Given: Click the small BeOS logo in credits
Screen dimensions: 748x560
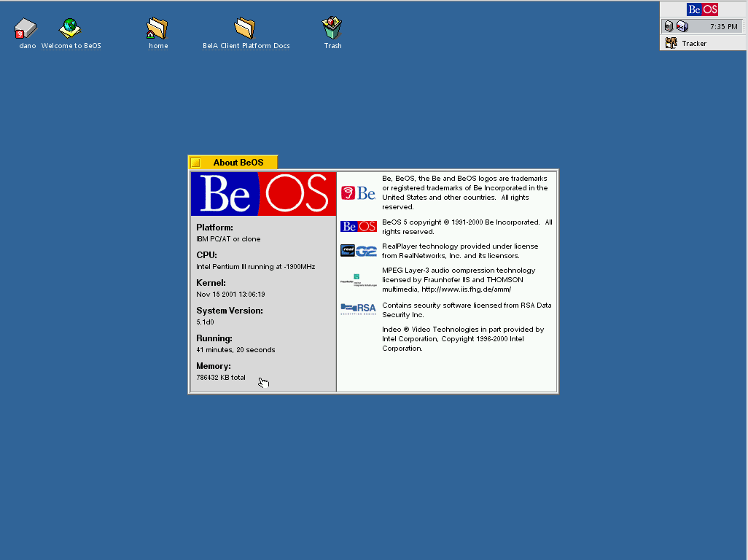Looking at the screenshot, I should [358, 226].
